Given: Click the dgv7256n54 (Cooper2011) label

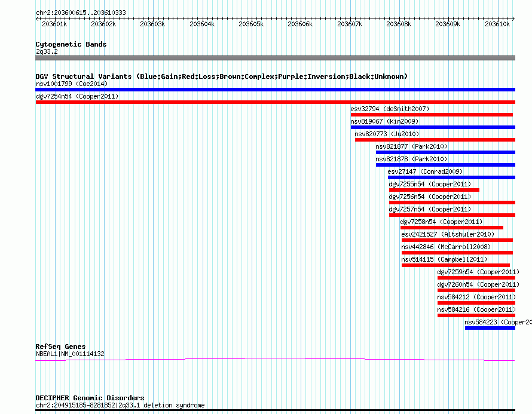Looking at the screenshot, I should click(x=430, y=197).
